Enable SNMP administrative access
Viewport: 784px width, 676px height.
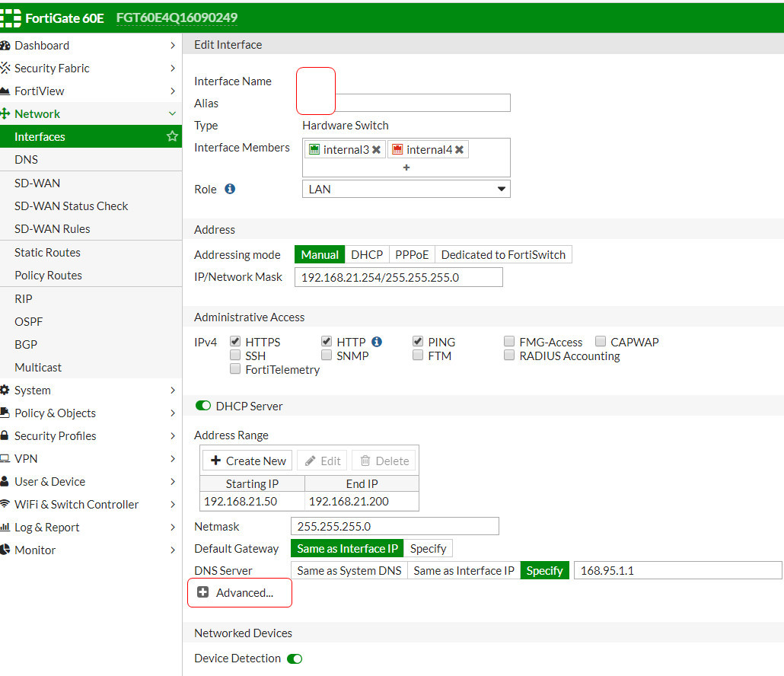[x=327, y=356]
